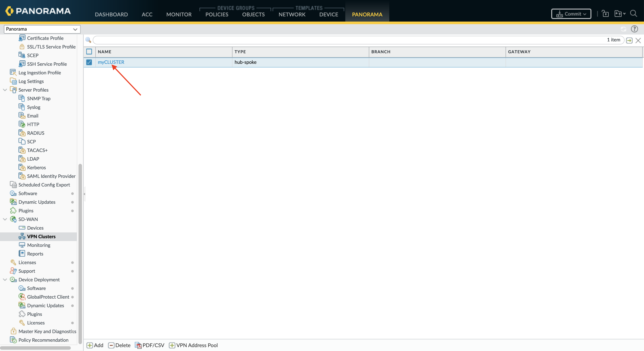The height and width of the screenshot is (351, 644).
Task: Open the Help documentation icon
Action: pos(635,29)
